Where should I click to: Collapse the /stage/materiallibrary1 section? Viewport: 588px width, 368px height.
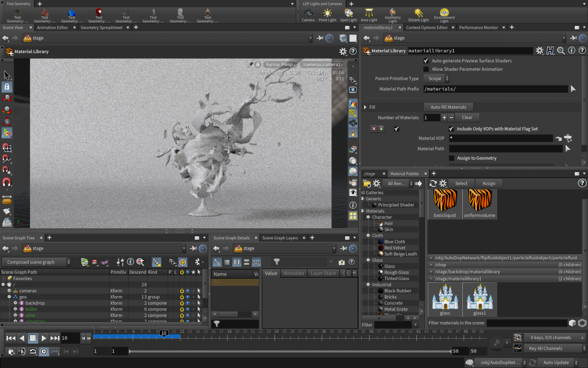pyautogui.click(x=431, y=279)
